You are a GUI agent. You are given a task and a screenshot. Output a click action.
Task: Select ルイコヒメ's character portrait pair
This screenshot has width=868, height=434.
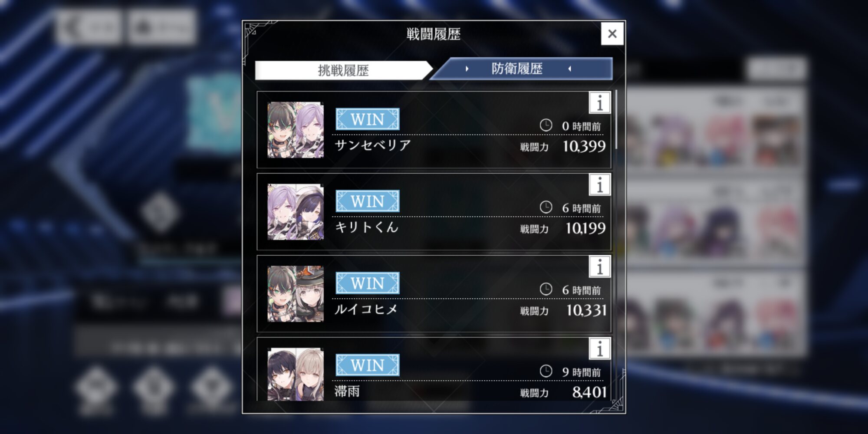click(296, 294)
